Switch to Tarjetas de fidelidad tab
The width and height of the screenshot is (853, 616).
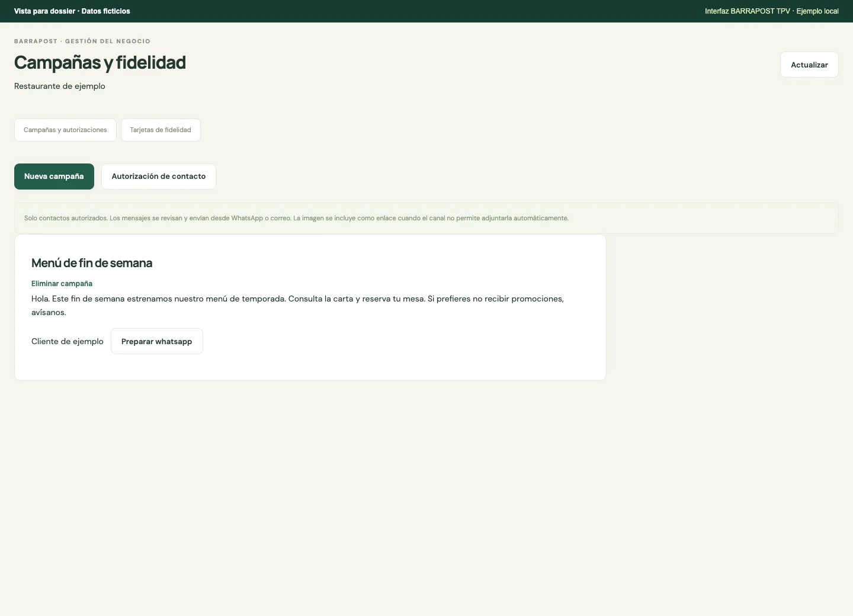tap(161, 130)
